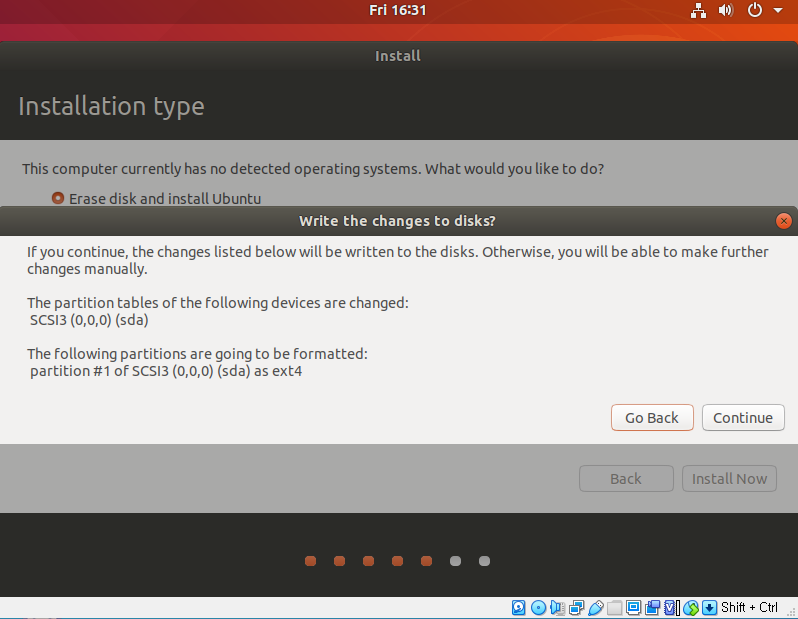
Task: Click the recording/video capture icon in status bar
Action: point(652,607)
